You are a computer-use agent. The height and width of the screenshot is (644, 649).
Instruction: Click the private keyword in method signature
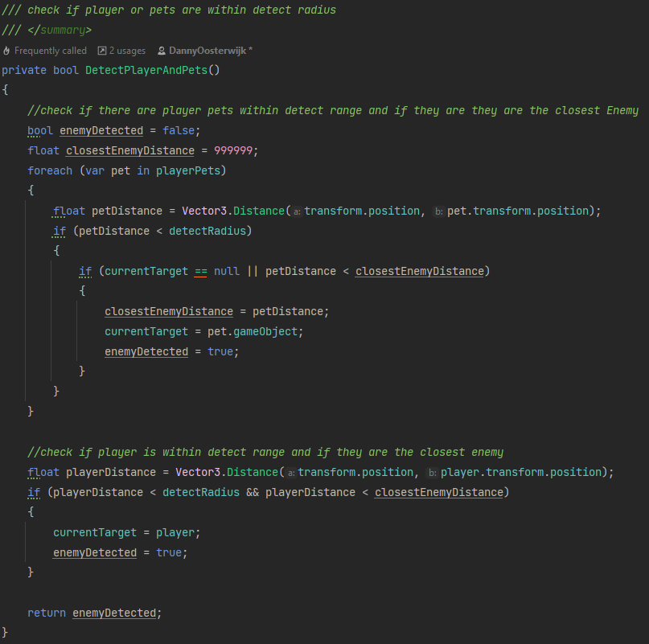[24, 71]
